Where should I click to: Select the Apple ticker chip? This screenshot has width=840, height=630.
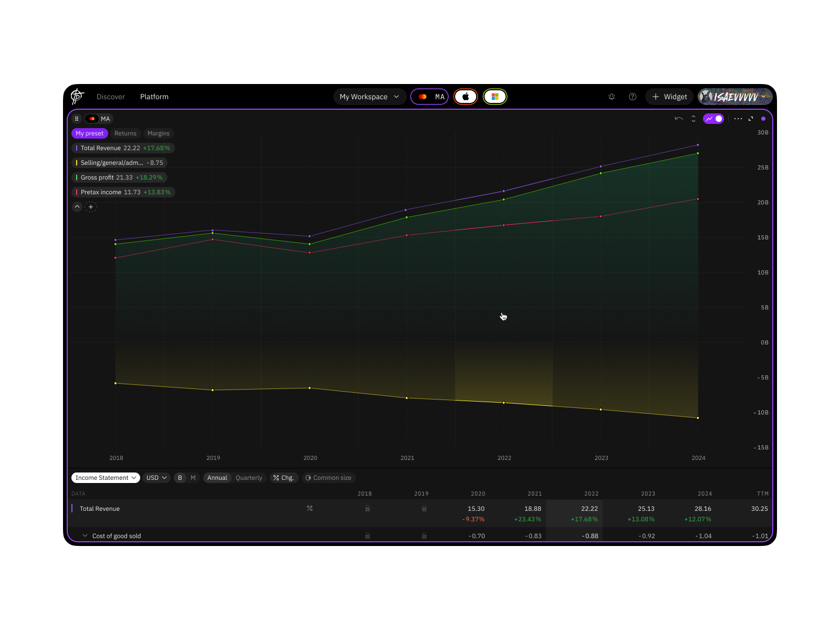click(x=466, y=97)
